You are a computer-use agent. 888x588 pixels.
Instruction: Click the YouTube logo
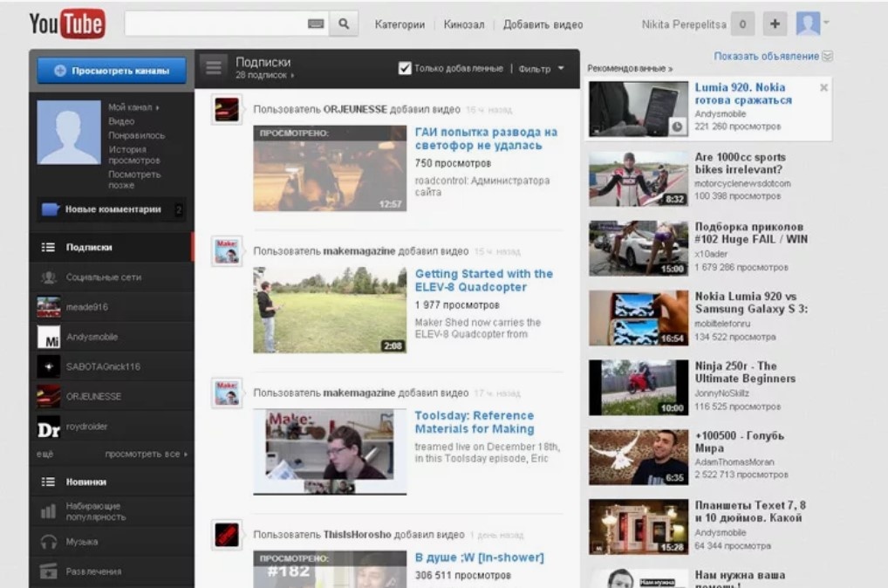[x=67, y=24]
